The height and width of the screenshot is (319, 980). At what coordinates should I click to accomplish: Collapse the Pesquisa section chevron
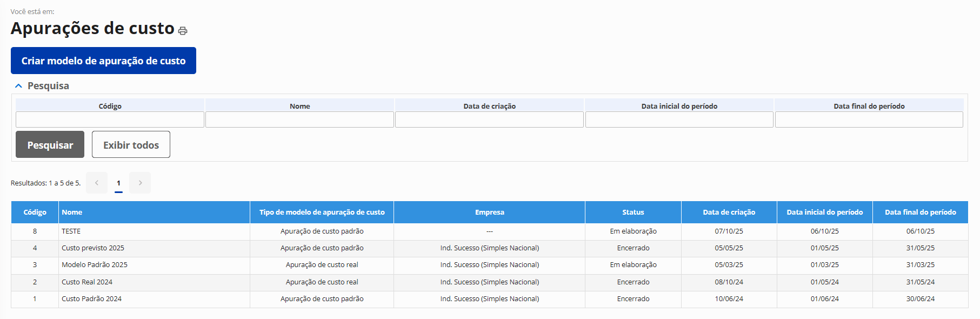click(x=18, y=86)
